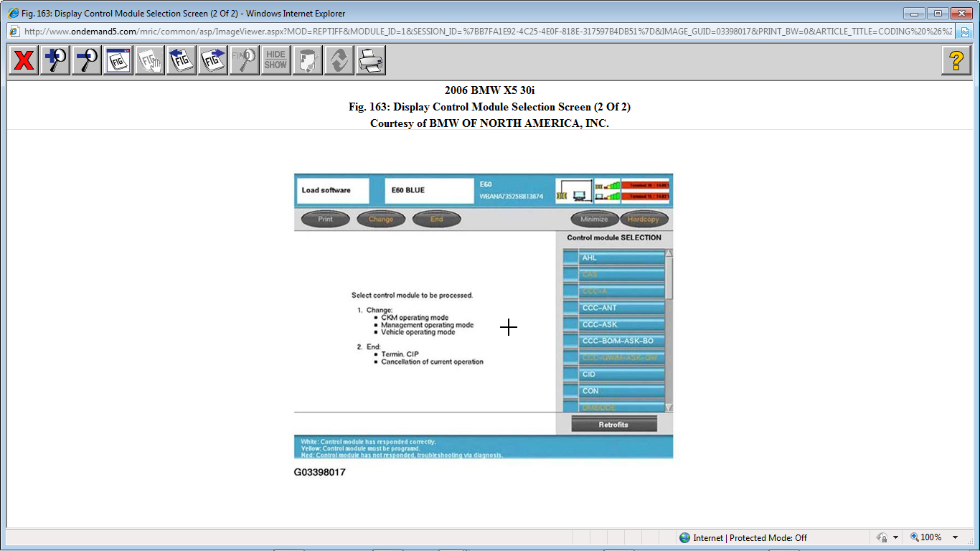The width and height of the screenshot is (980, 551).
Task: Click the Change oval button in figure
Action: click(x=381, y=219)
